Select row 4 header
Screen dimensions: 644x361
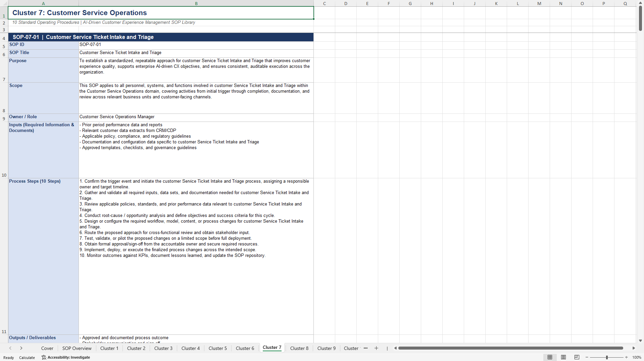[x=4, y=37]
